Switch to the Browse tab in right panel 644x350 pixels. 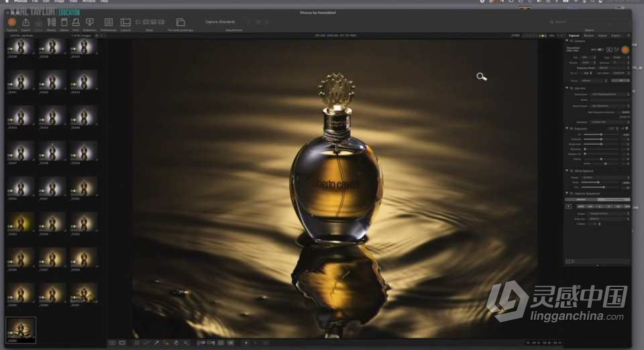(588, 36)
